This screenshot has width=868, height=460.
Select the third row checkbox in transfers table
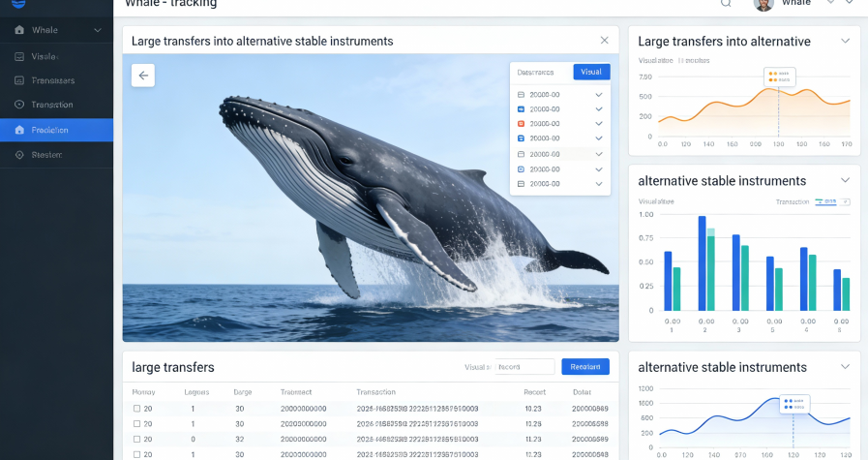point(136,439)
